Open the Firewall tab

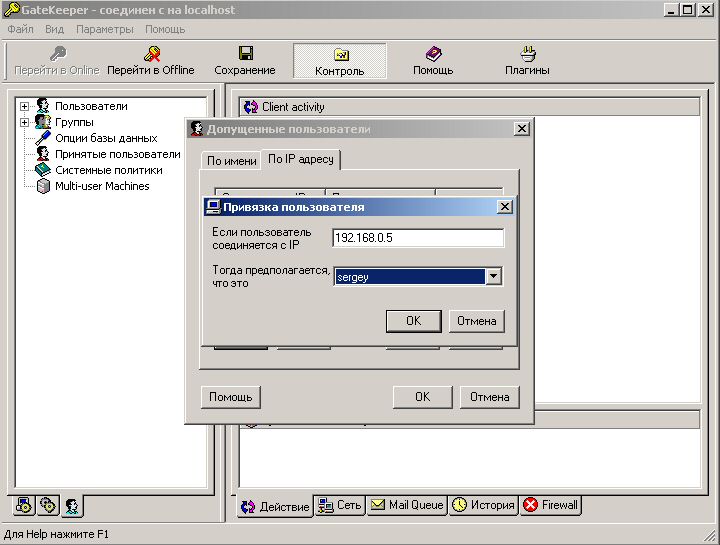(x=551, y=506)
